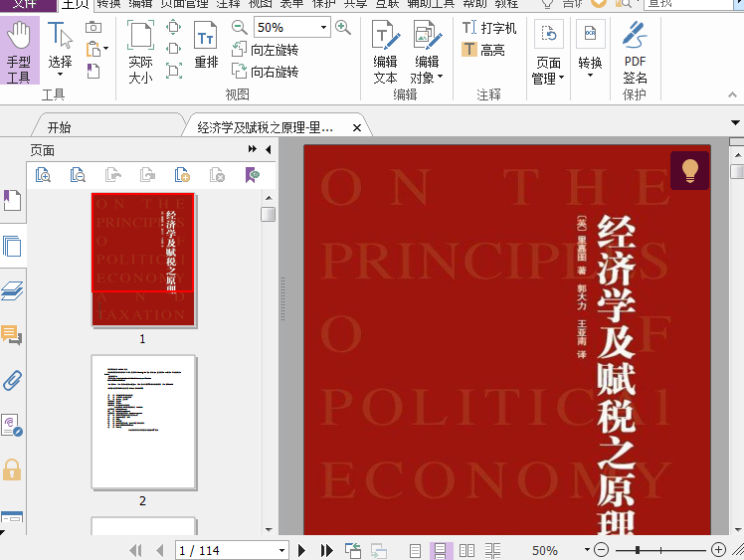Open the 编辑对象 dropdown
This screenshot has width=744, height=560.
440,77
